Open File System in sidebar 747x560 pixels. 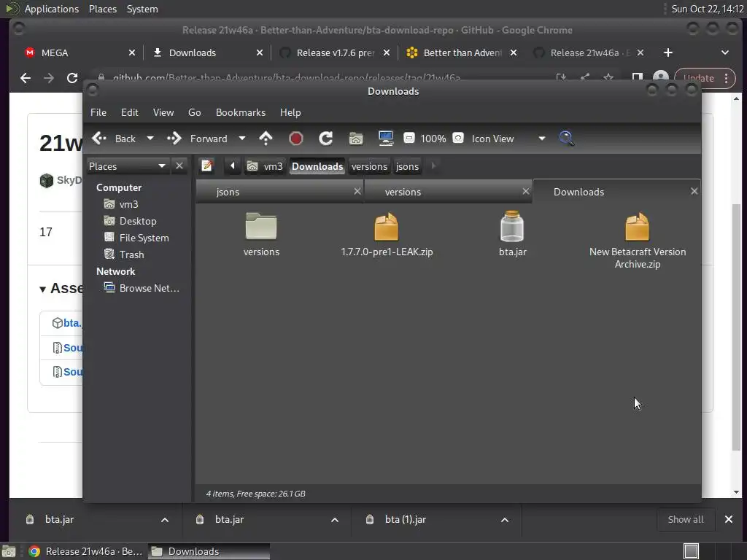pyautogui.click(x=144, y=238)
